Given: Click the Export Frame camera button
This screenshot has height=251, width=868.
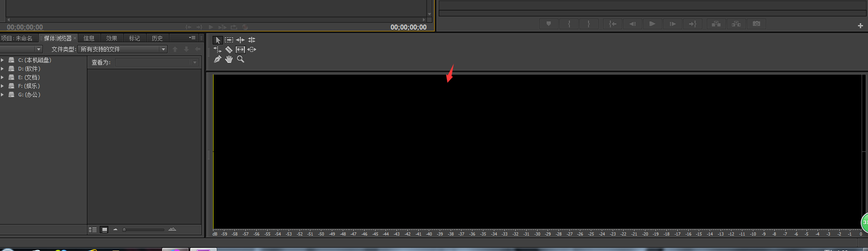Looking at the screenshot, I should (756, 24).
